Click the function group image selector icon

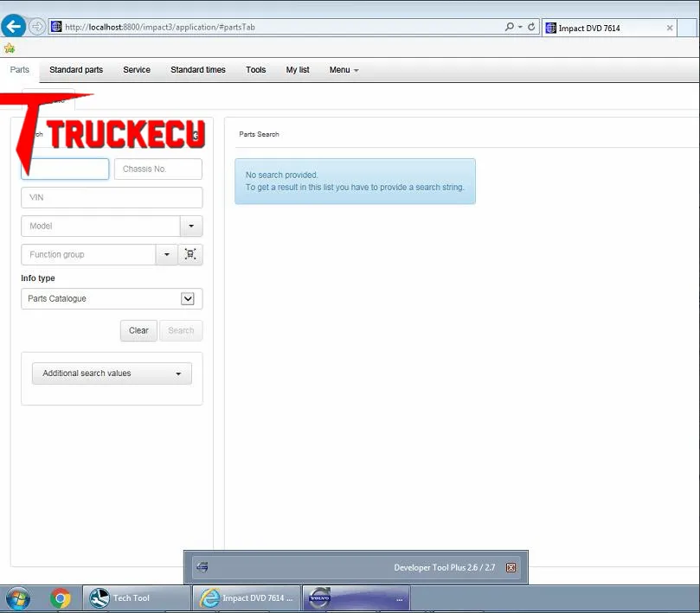[x=190, y=255]
